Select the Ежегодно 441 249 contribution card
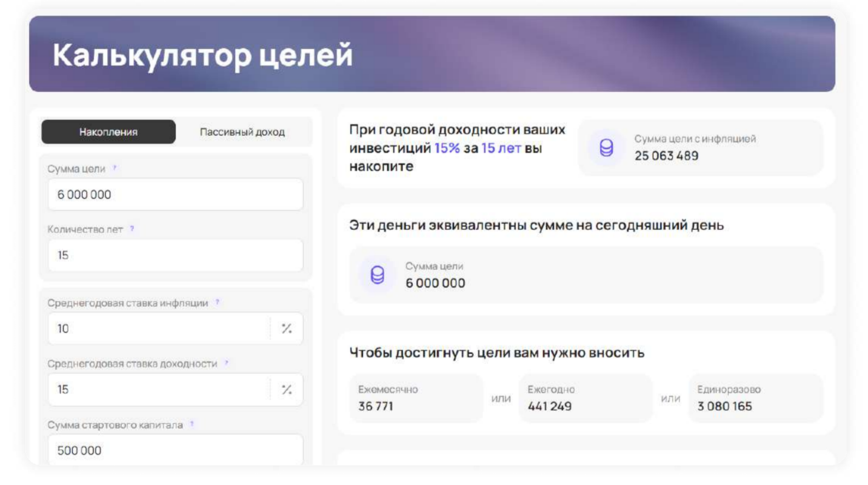This screenshot has height=485, width=868. click(x=586, y=398)
